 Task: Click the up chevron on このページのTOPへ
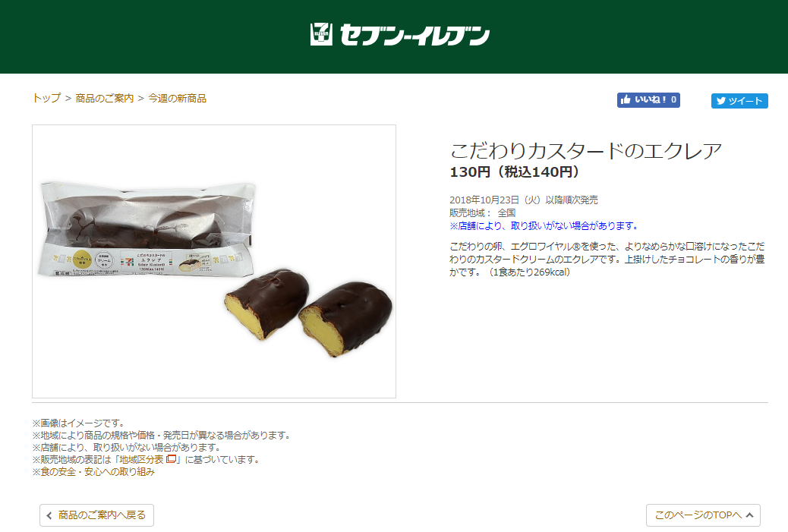750,515
